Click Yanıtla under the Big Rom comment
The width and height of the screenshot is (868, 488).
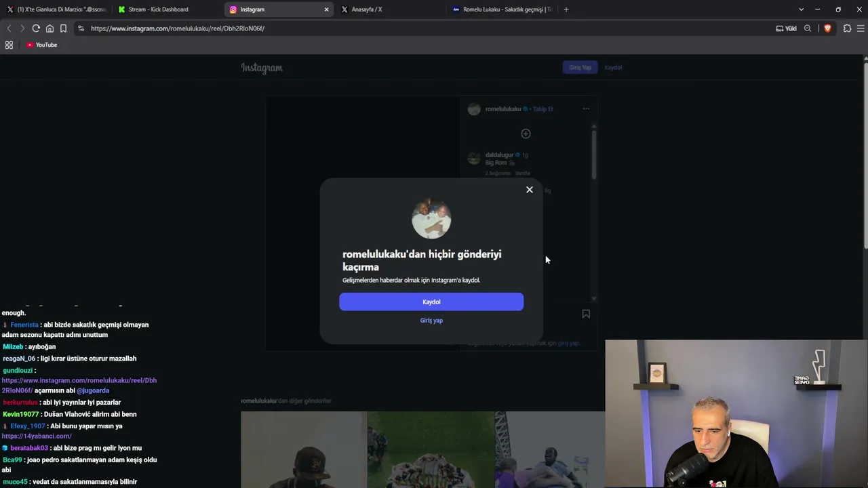point(522,174)
